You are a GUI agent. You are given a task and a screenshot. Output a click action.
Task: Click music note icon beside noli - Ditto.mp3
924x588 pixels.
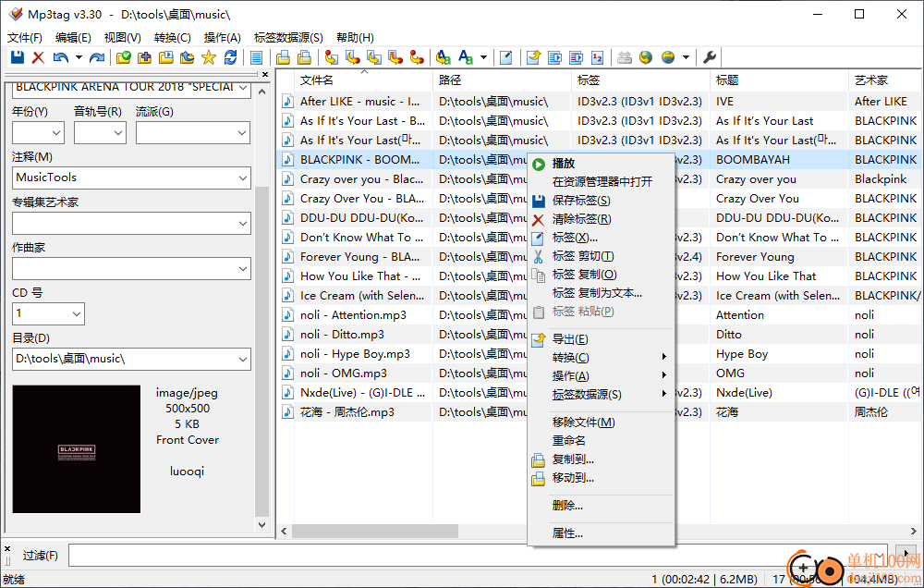[287, 335]
